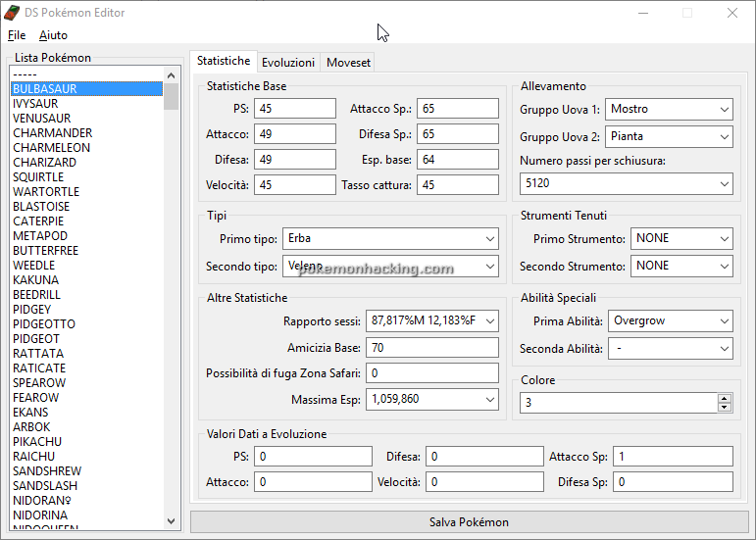Select WARTORTLE in the Pokémon list
756x540 pixels.
87,192
